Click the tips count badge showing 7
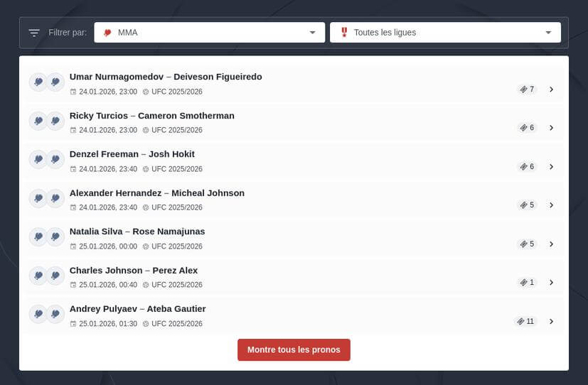Image resolution: width=588 pixels, height=385 pixels. 527,90
